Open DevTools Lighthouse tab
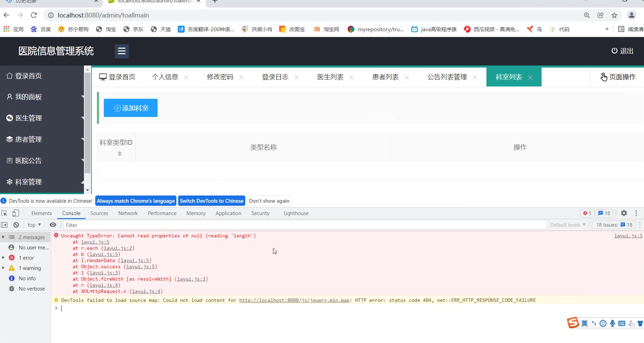Viewport: 644px width, 343px height. (296, 213)
